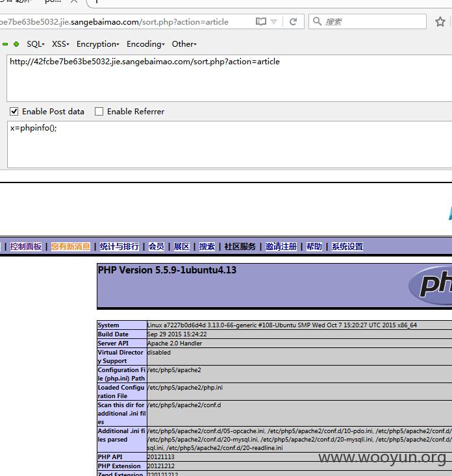
Task: Click the System row label
Action: click(x=108, y=325)
